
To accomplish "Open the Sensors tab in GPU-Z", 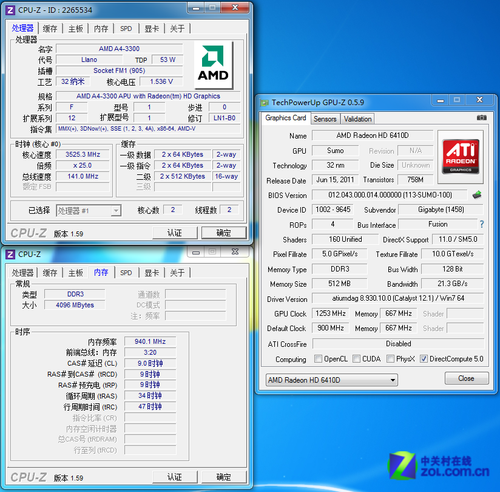I will click(325, 119).
